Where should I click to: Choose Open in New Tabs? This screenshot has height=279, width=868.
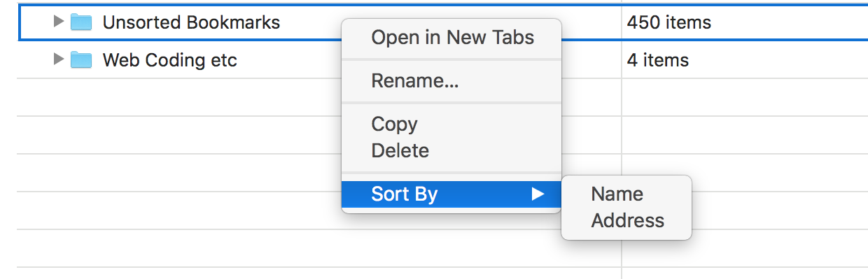pos(452,38)
